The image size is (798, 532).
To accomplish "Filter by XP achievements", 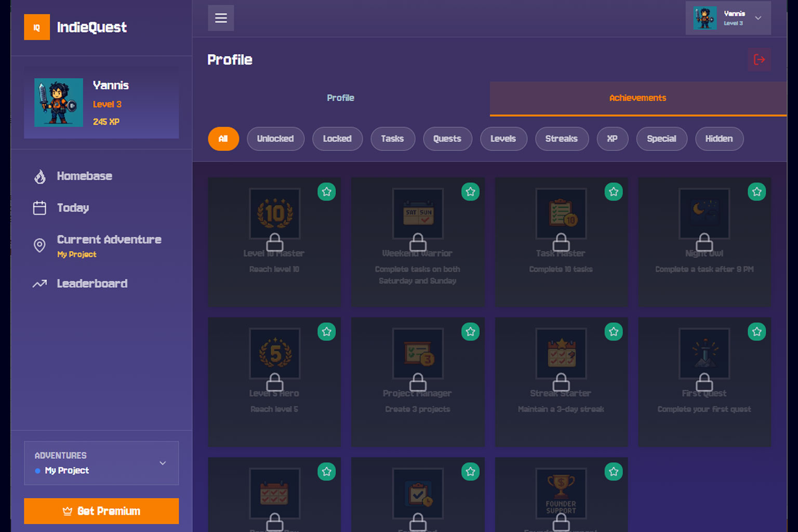I will point(613,139).
